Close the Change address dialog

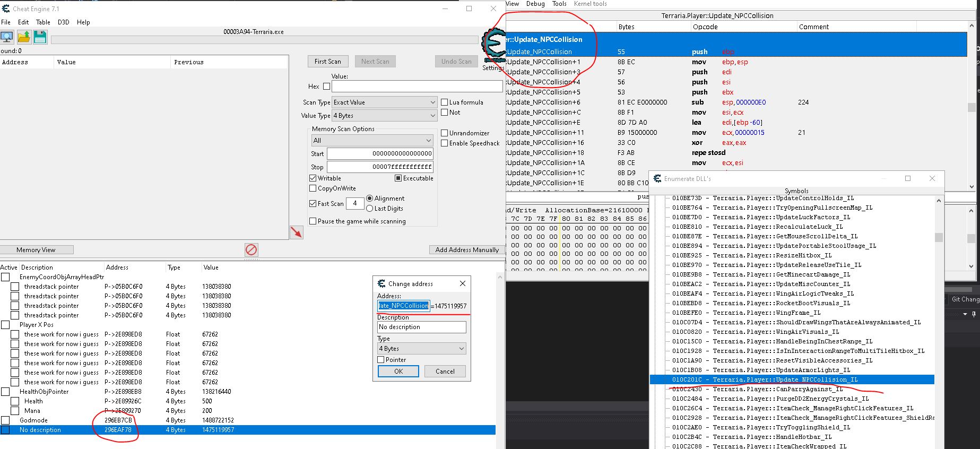462,283
